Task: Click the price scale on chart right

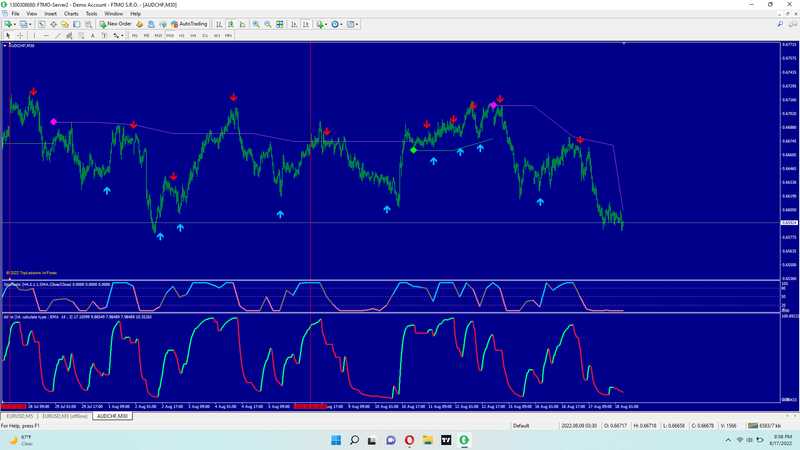Action: click(789, 161)
